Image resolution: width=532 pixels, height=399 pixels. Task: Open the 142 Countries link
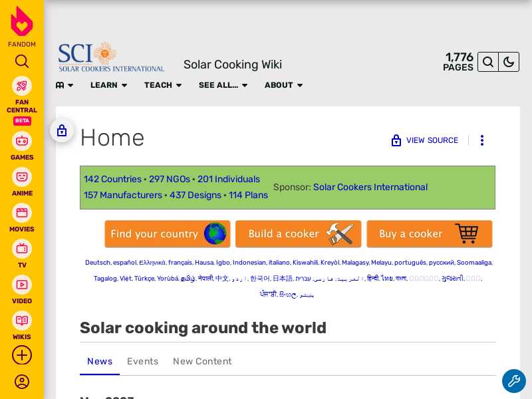112,179
